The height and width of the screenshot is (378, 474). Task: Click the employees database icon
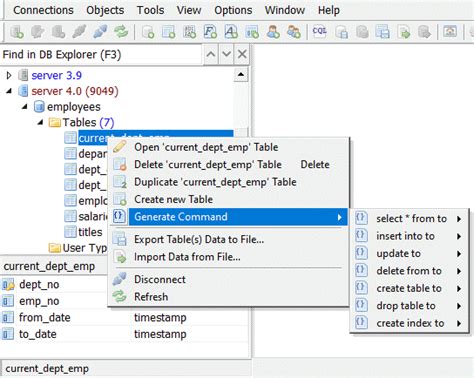(39, 107)
